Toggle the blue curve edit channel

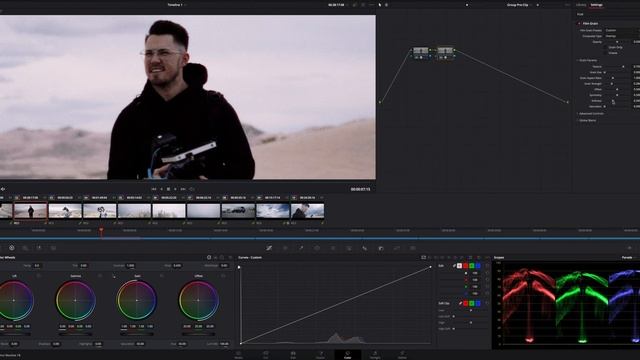478,266
